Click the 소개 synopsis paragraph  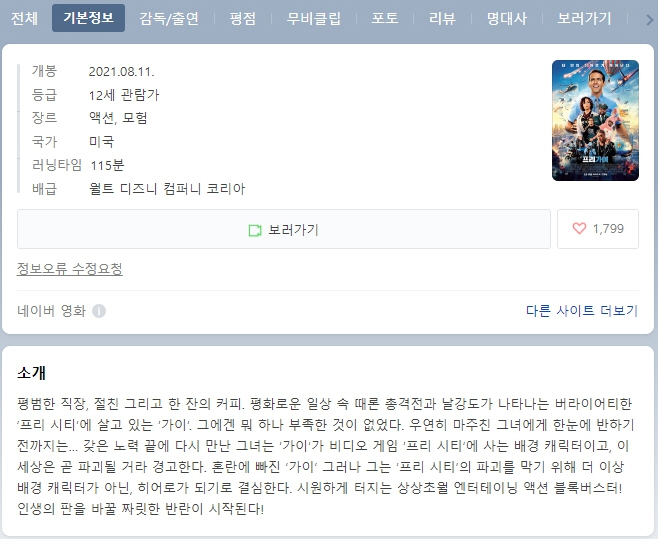325,456
